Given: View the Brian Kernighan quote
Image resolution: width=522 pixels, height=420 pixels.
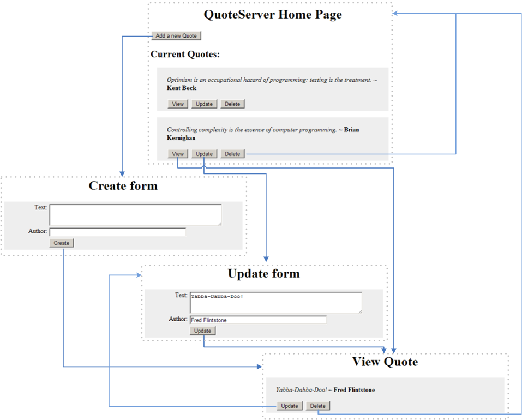Looking at the screenshot, I should pos(178,154).
